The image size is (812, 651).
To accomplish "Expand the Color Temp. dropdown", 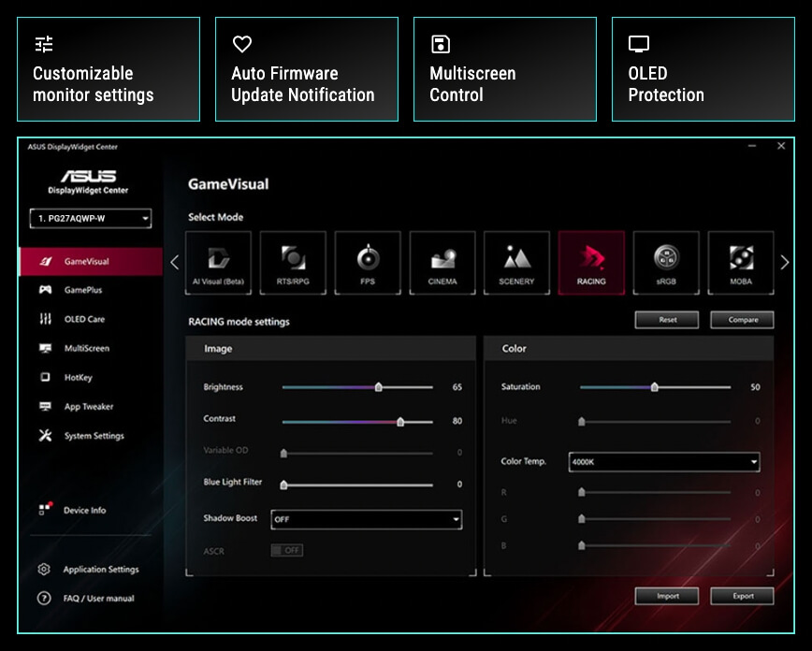I will (x=663, y=461).
